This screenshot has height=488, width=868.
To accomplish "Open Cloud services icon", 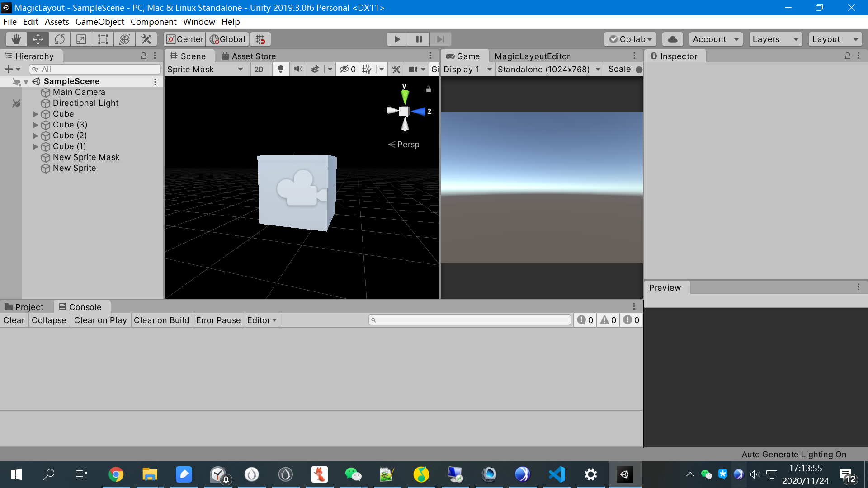I will point(672,39).
